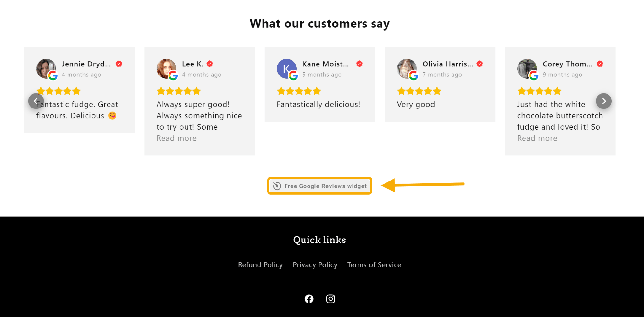Click the Instagram icon in the footer
This screenshot has height=317, width=644.
(x=330, y=299)
